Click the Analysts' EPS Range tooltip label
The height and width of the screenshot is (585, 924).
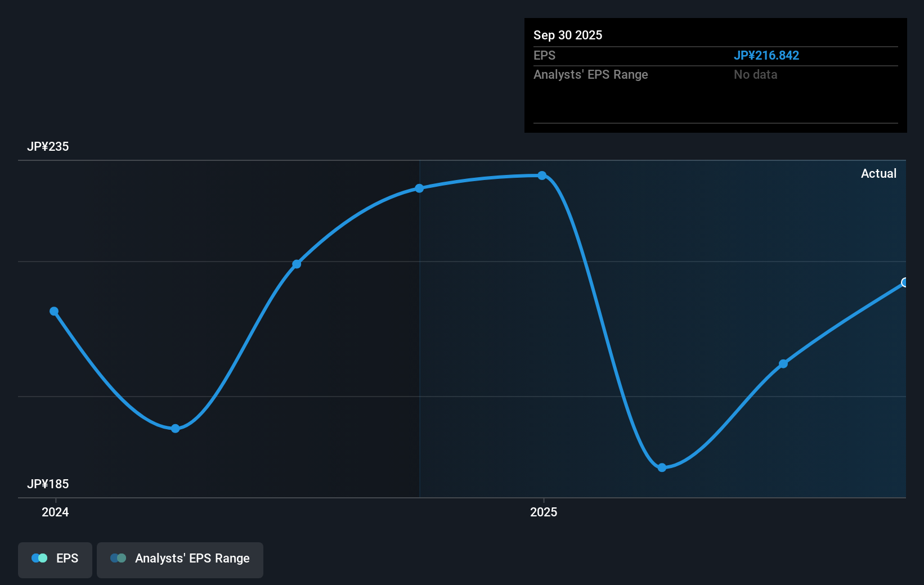[x=591, y=74]
